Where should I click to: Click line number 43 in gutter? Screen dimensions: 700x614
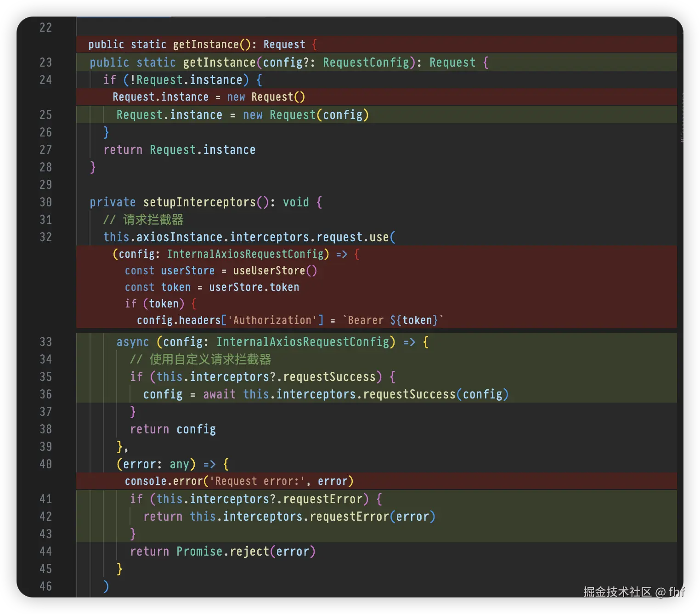click(45, 534)
